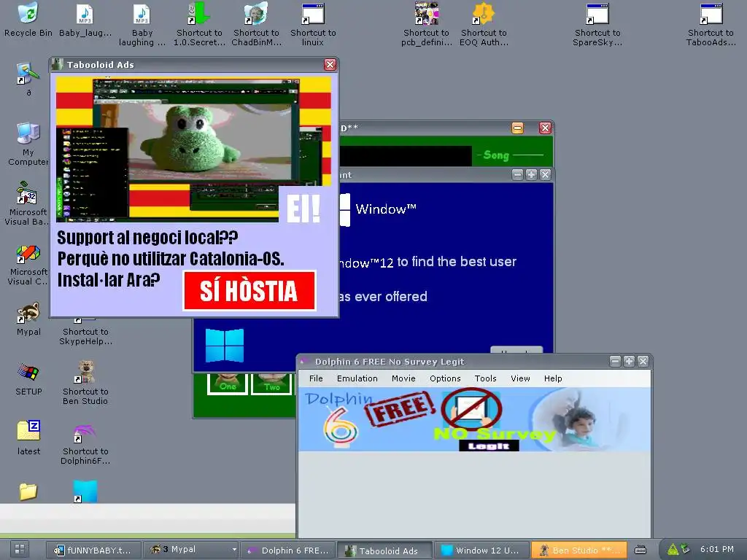Maximize the Window 12 dialog
Viewport: 747px width, 560px height.
click(531, 175)
